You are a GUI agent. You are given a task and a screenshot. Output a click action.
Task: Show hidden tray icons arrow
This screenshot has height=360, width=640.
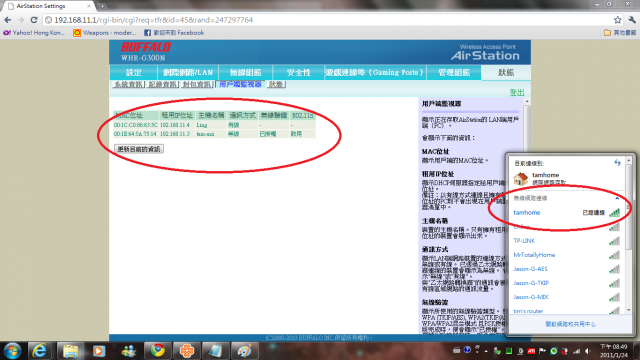click(486, 351)
